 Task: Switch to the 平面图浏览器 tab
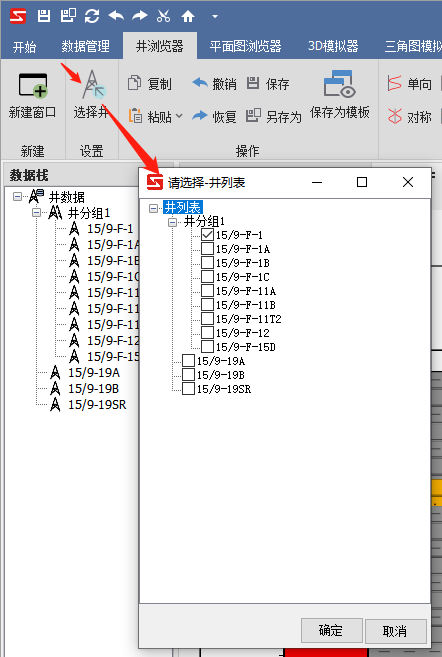[x=245, y=46]
